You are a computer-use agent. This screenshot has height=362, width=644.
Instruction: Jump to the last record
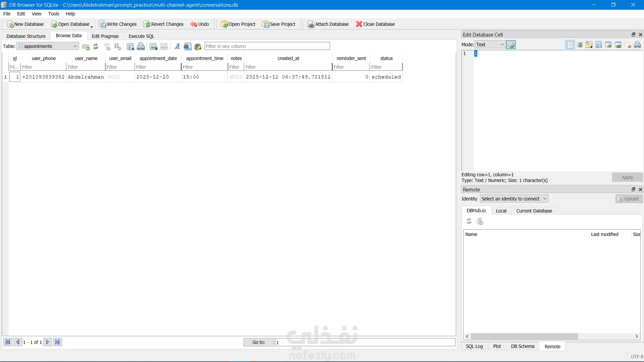pos(58,342)
